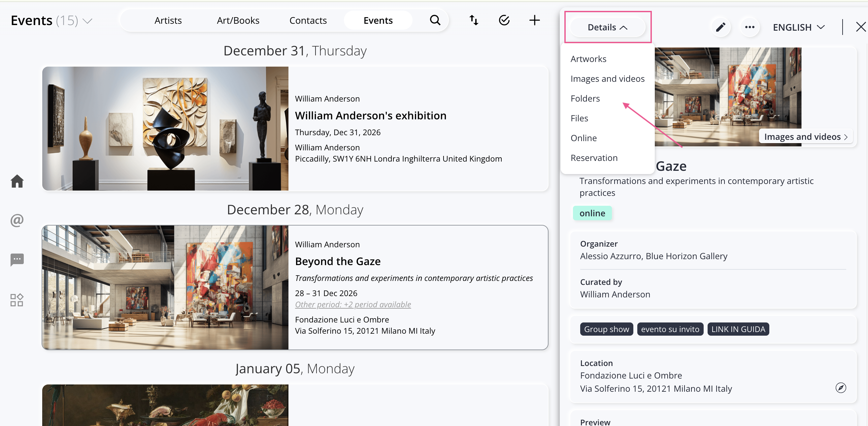Screen dimensions: 868x426
Task: Click the pencil edit icon
Action: (x=720, y=27)
